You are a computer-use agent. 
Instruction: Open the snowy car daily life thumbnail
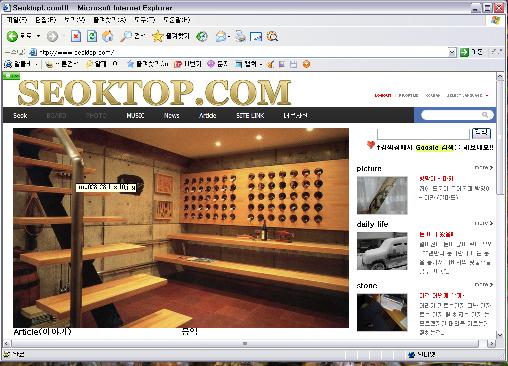(x=382, y=251)
